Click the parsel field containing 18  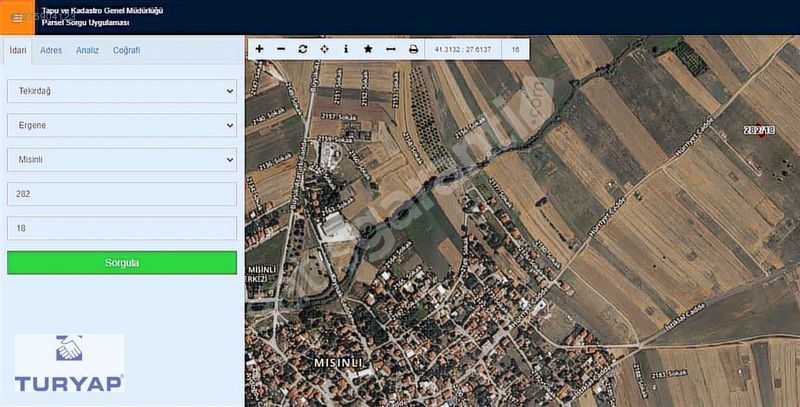pyautogui.click(x=122, y=228)
